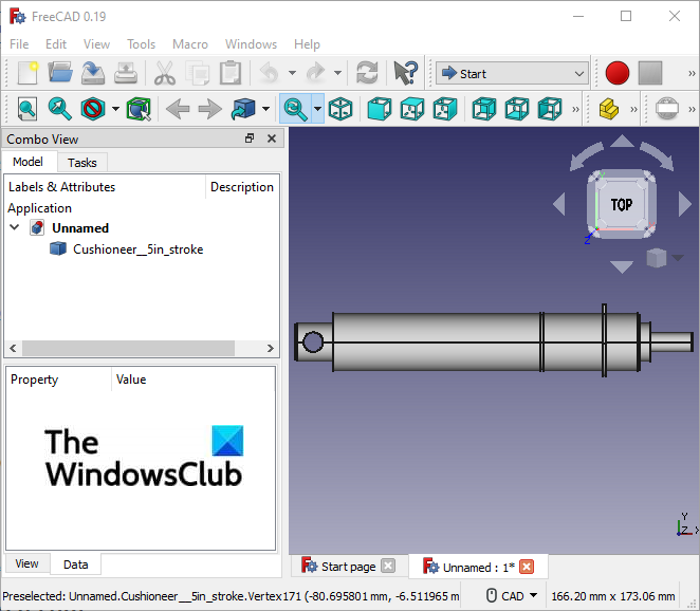This screenshot has height=611, width=700.
Task: Click the red Record macro button
Action: 617,73
